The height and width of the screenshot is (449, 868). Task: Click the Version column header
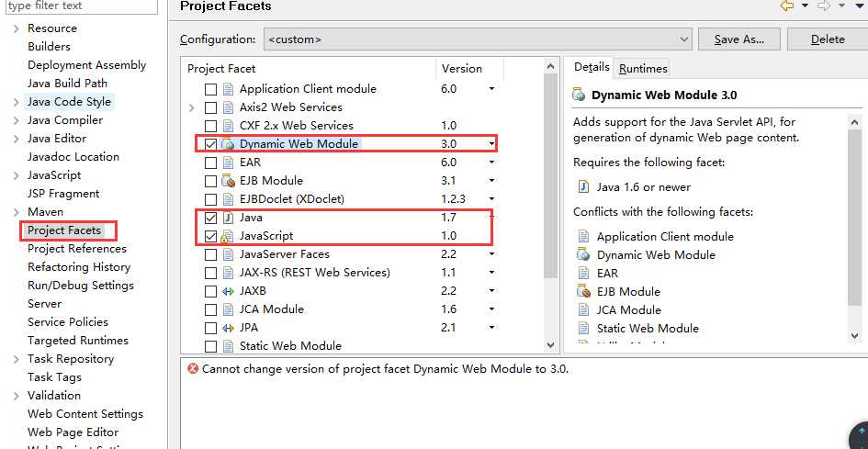tap(469, 69)
